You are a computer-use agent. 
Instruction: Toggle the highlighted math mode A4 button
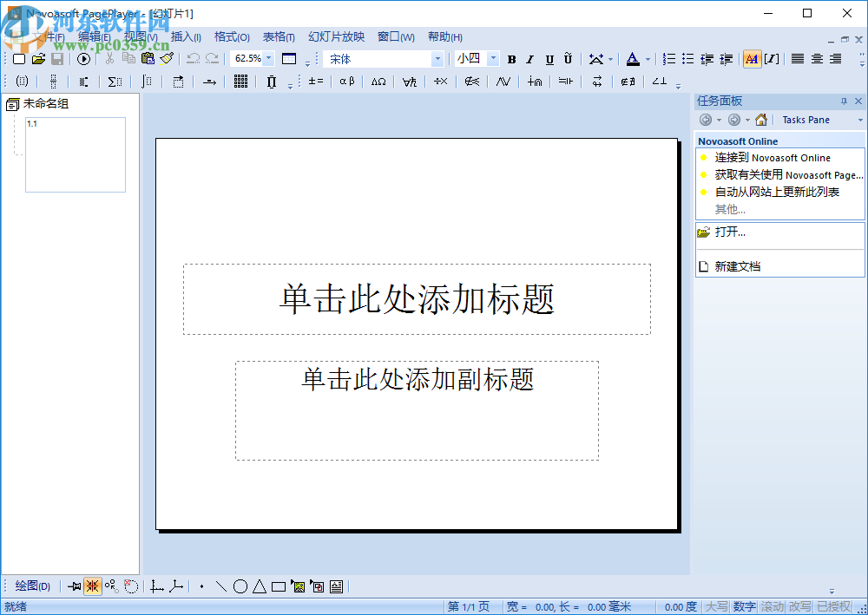click(751, 59)
